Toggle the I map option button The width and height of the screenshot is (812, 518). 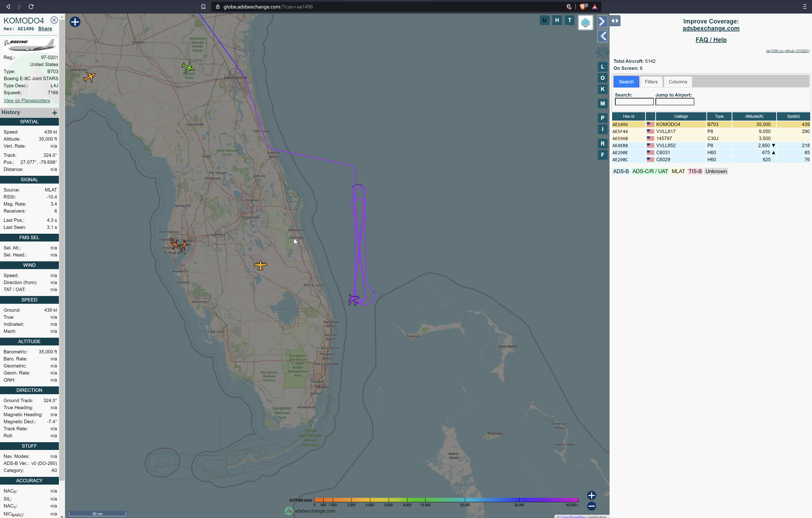coord(602,129)
